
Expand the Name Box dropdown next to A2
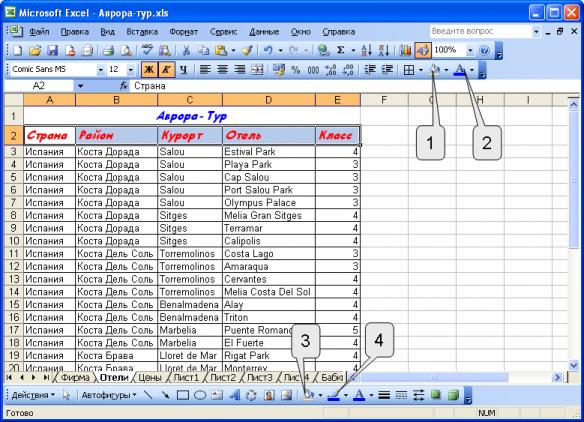coord(80,86)
